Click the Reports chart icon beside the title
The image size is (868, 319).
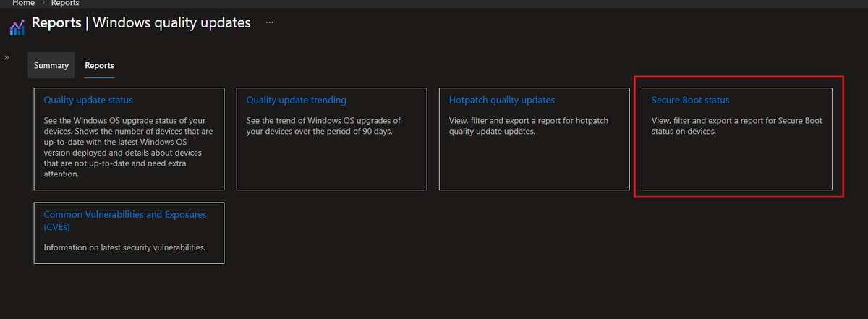click(17, 27)
